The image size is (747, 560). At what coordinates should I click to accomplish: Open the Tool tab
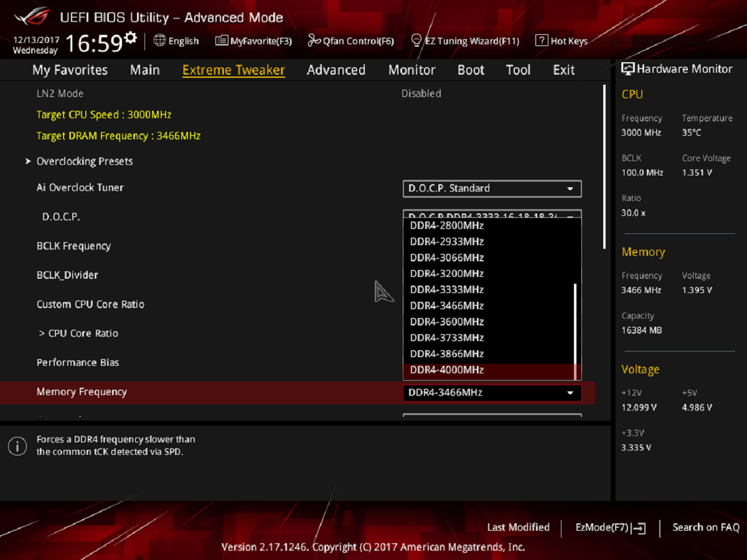click(x=518, y=70)
